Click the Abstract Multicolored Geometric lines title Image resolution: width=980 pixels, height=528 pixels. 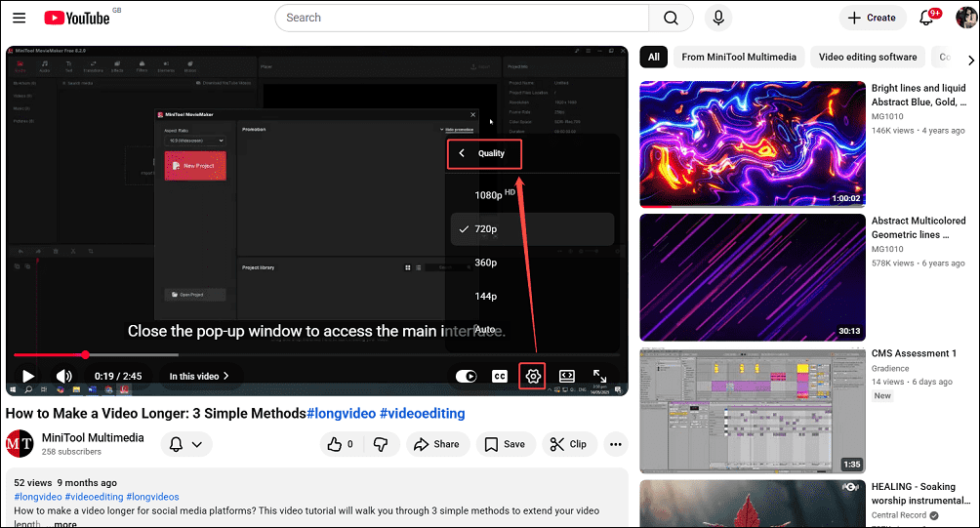pyautogui.click(x=919, y=227)
